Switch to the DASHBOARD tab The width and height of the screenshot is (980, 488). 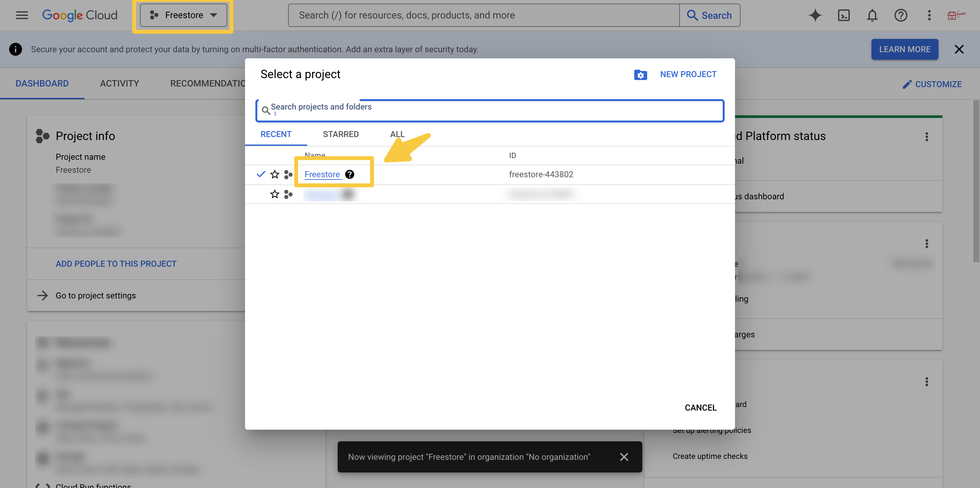click(42, 84)
